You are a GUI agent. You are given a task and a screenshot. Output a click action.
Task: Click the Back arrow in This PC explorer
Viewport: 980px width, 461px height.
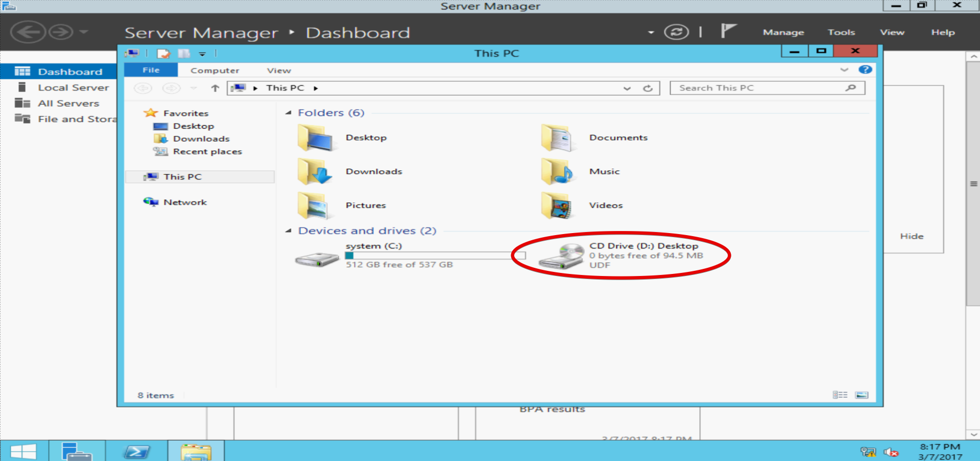point(143,88)
